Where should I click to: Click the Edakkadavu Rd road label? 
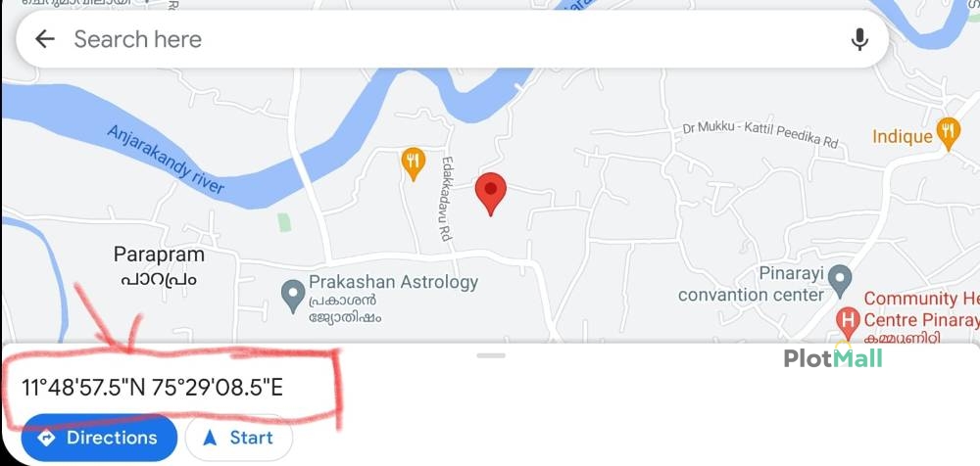tap(446, 199)
